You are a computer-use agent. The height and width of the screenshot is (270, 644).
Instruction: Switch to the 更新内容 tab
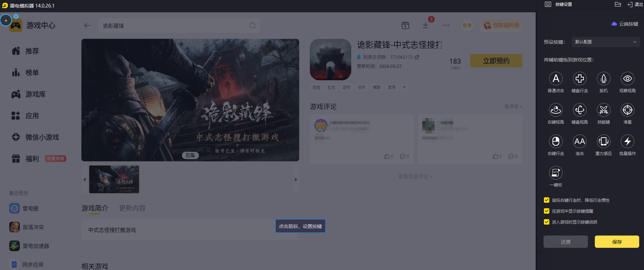[132, 208]
